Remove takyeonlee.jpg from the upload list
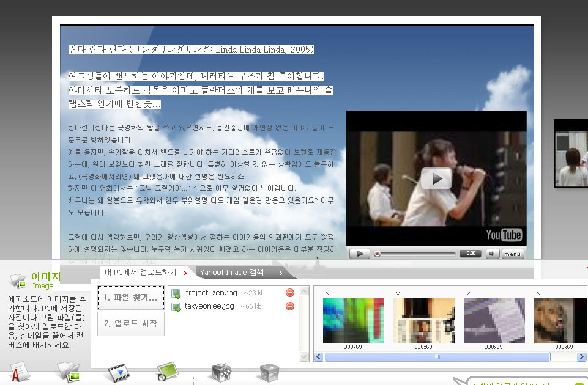This screenshot has width=588, height=385. pos(290,306)
